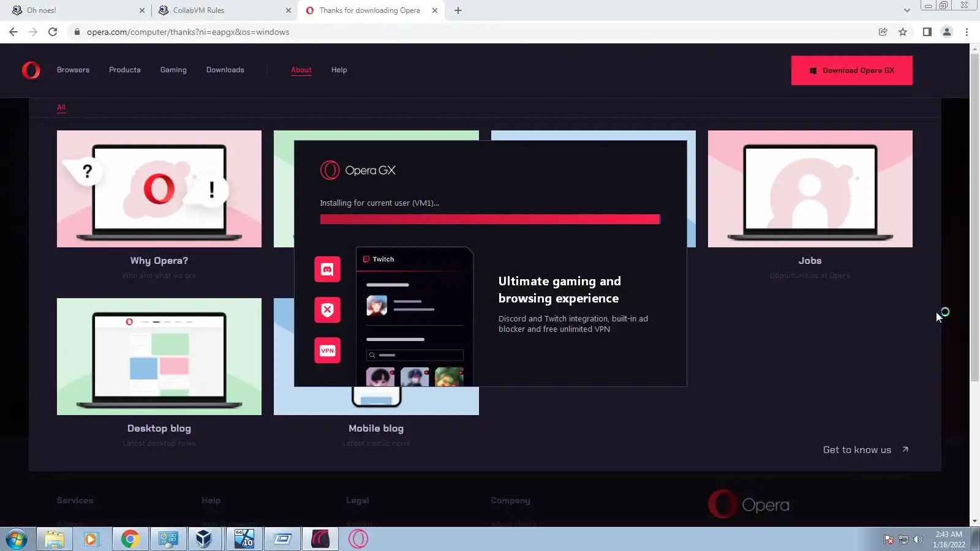Click the installation progress bar

coord(490,219)
